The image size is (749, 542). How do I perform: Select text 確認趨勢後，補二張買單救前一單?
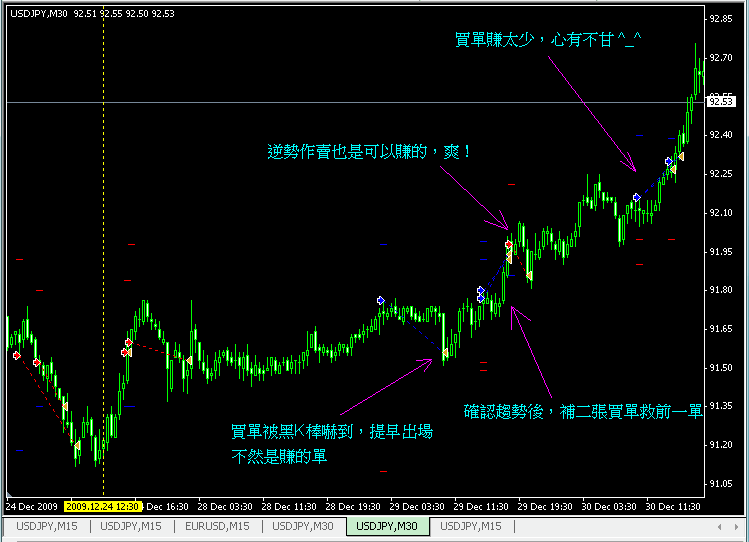pyautogui.click(x=583, y=411)
